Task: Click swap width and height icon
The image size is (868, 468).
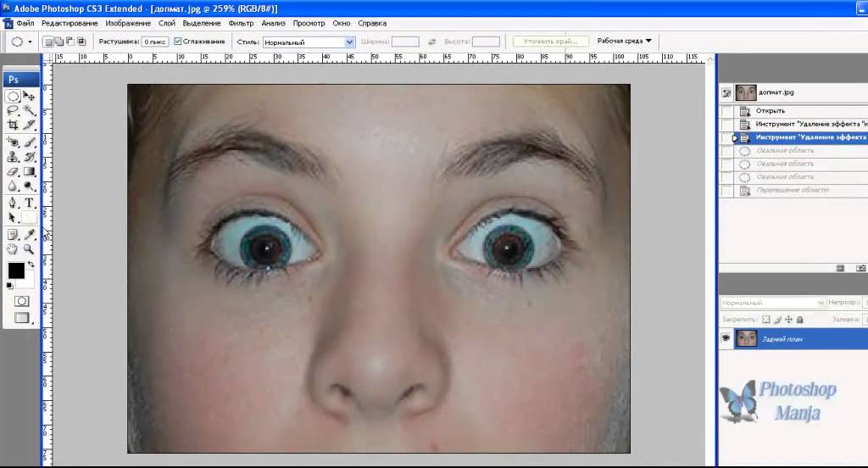Action: (x=432, y=42)
